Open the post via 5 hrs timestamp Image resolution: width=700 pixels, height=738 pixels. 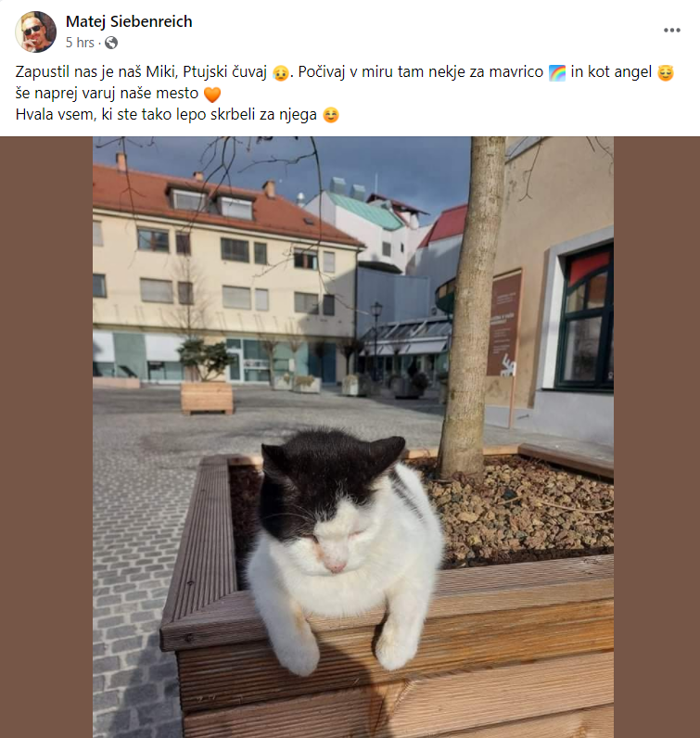tap(80, 43)
